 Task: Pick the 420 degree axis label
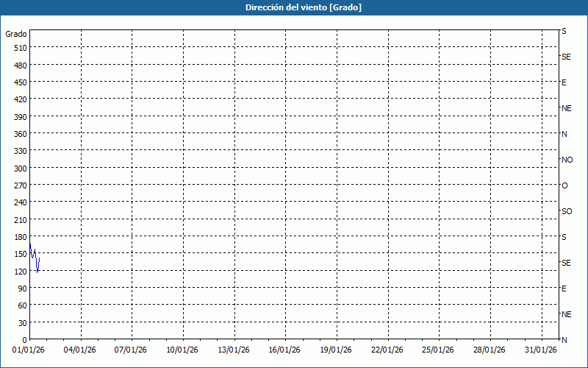point(21,99)
